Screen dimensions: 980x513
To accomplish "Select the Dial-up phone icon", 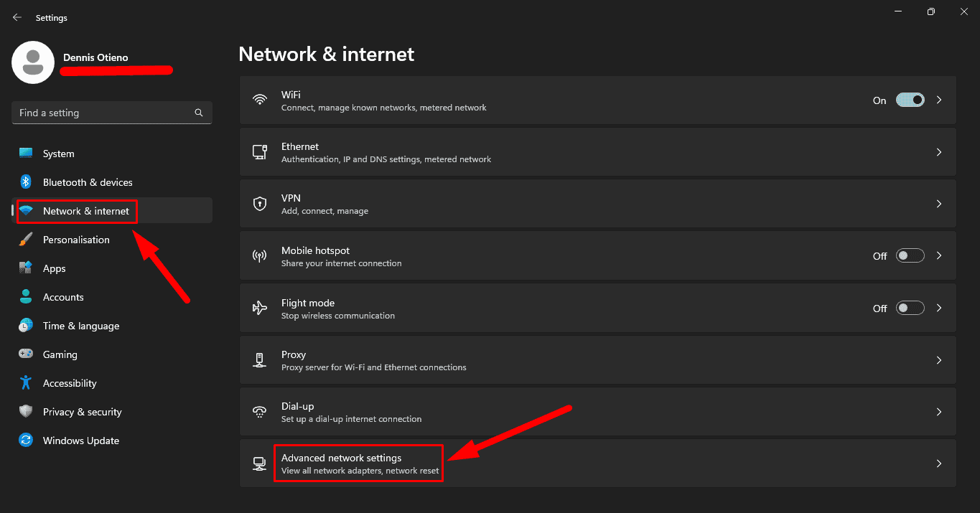I will [259, 411].
